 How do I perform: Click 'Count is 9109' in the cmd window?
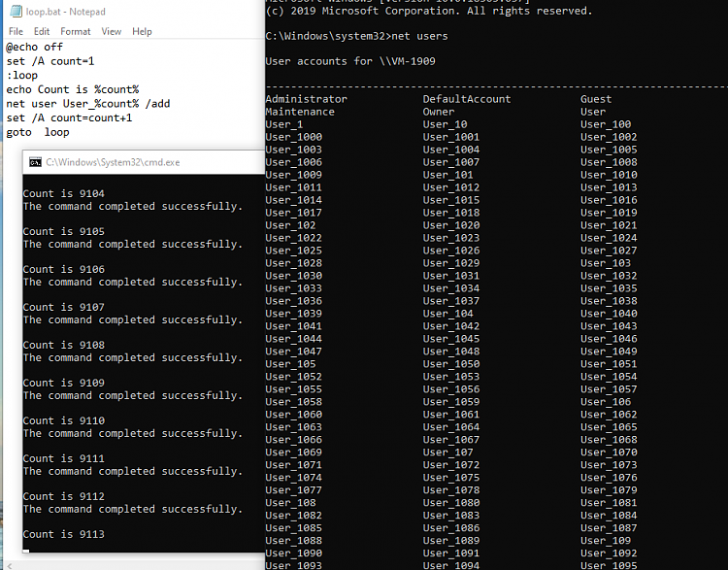point(64,383)
